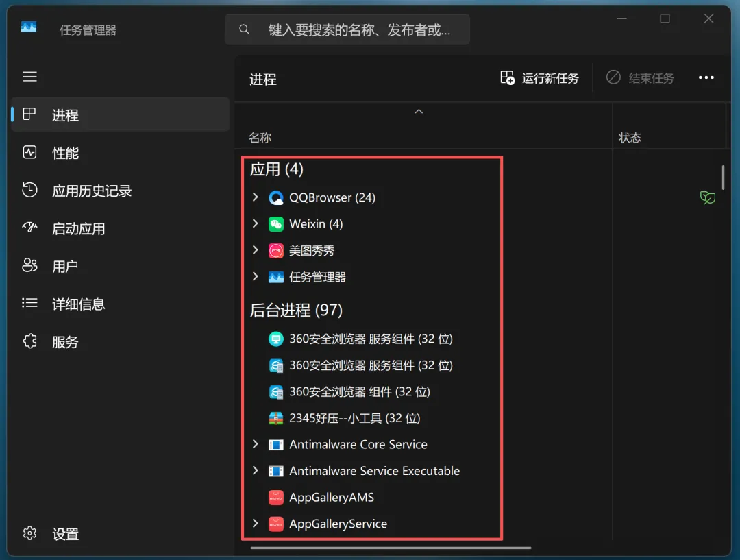
Task: Click the horizontal scrollbar at bottom
Action: (391, 548)
